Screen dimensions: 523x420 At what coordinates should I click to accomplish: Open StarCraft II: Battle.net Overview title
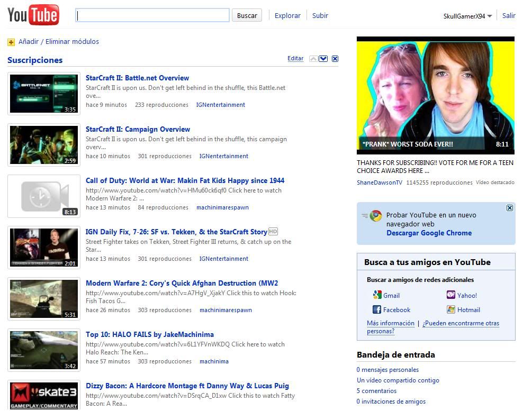coord(138,78)
